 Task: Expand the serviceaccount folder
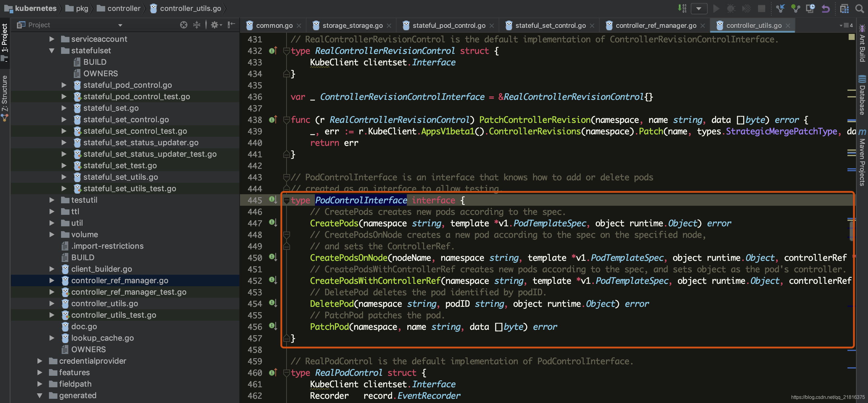click(x=52, y=39)
